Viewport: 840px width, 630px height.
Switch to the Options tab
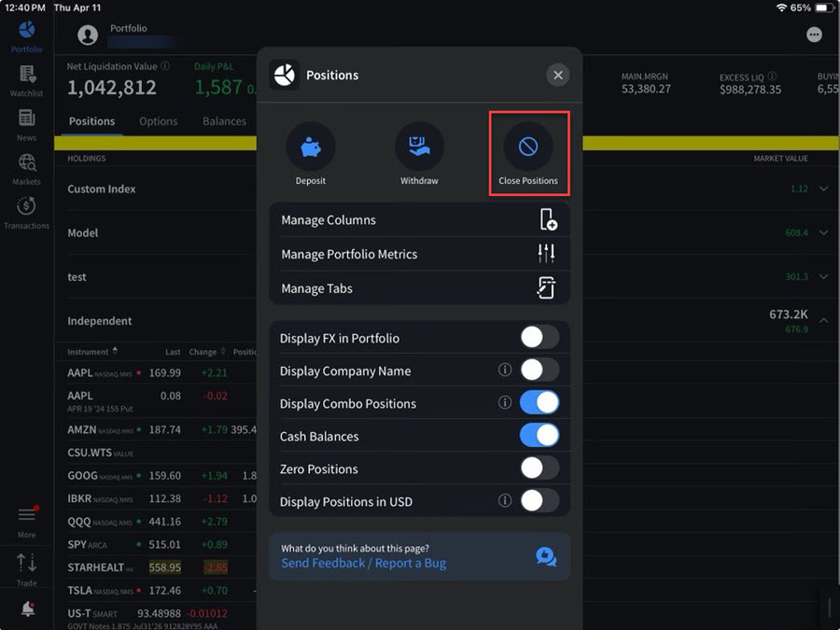pyautogui.click(x=158, y=121)
